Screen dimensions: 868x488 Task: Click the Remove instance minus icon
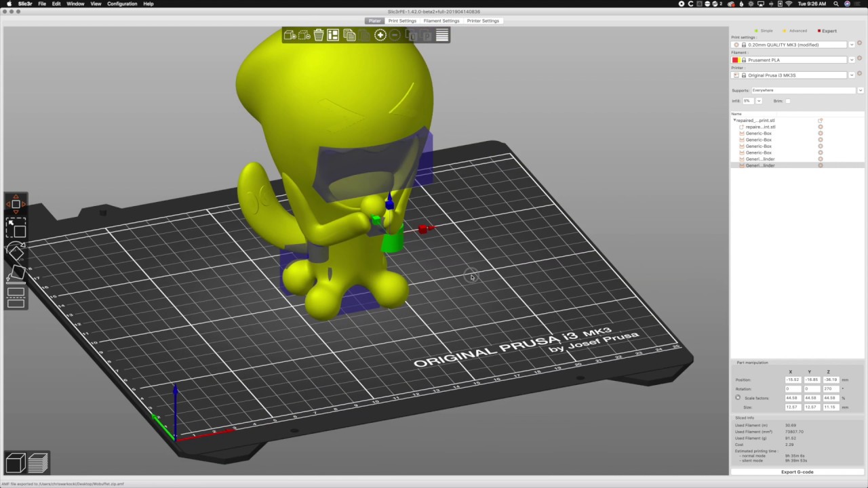pyautogui.click(x=395, y=35)
